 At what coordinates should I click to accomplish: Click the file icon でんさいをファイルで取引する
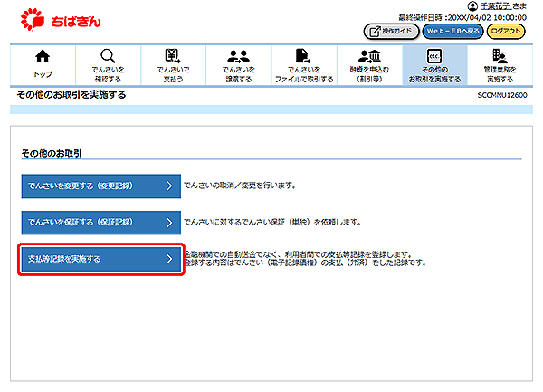click(303, 56)
